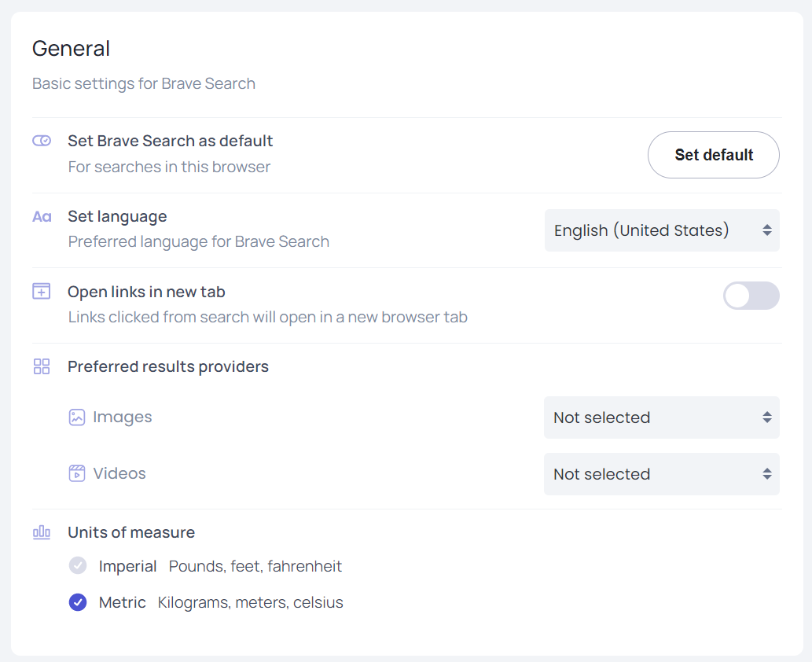This screenshot has height=662, width=812.
Task: Open the English (United States) language dropdown
Action: tap(662, 230)
